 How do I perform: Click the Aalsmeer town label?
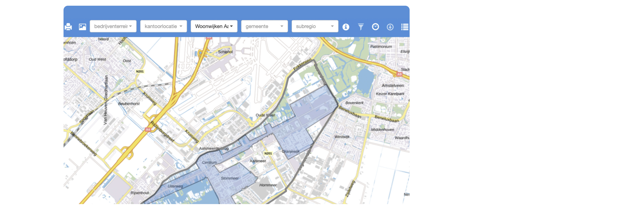click(x=258, y=161)
